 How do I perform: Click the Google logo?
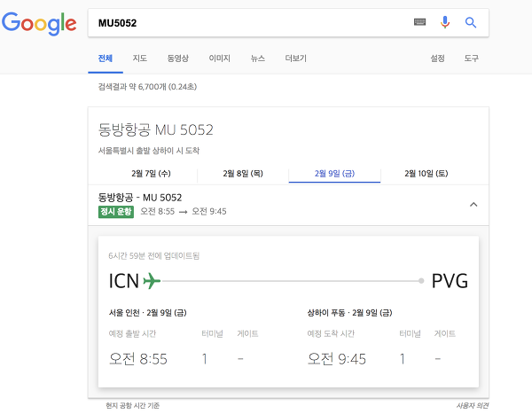pos(39,23)
